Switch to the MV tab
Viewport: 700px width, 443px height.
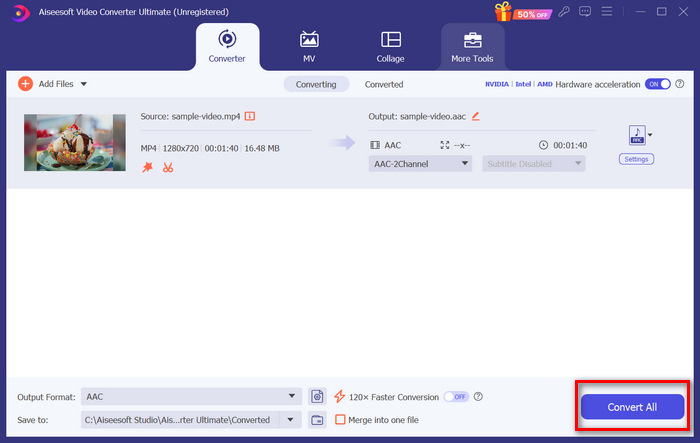pyautogui.click(x=309, y=45)
